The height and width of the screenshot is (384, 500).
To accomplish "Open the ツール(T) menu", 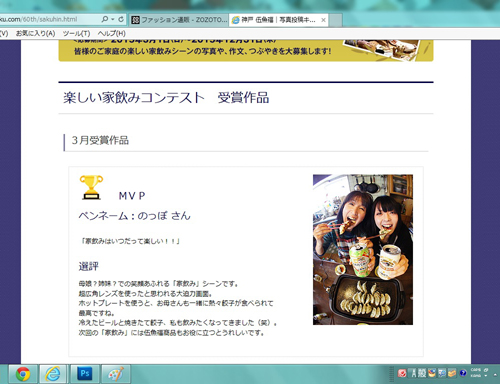I will [76, 33].
